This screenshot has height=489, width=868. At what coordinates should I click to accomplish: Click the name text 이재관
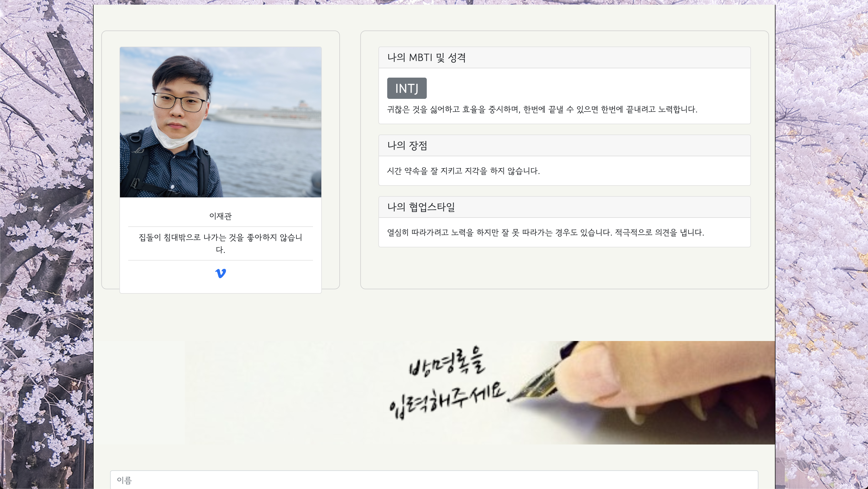(x=220, y=216)
